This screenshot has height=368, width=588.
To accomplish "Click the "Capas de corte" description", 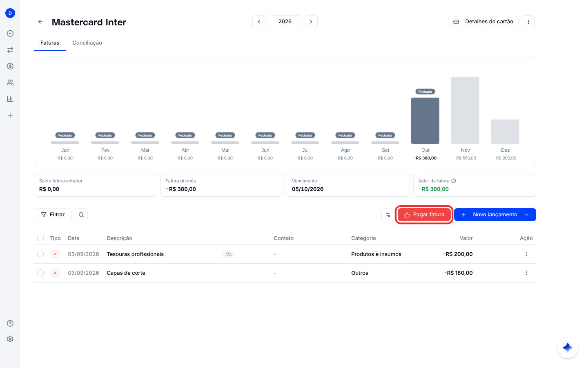I will tap(126, 273).
